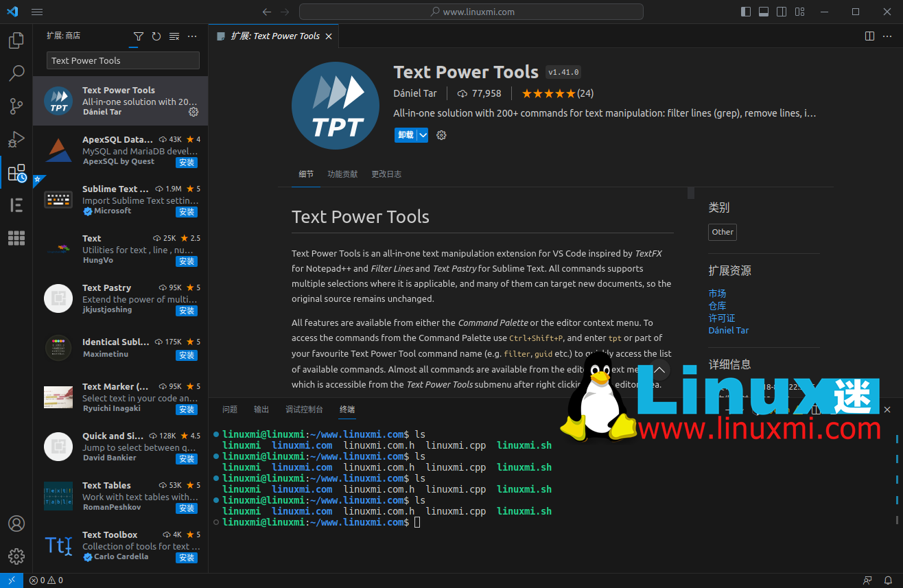This screenshot has height=588, width=903.
Task: Select Text extension by HungVo
Action: click(120, 250)
